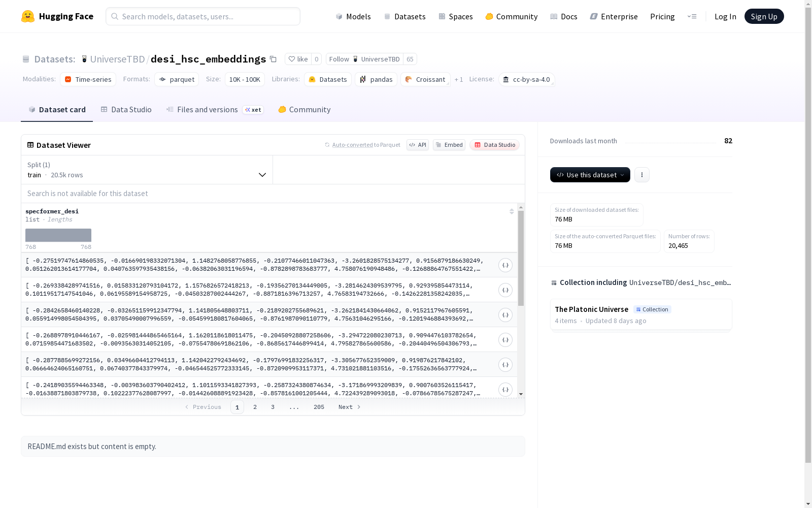Open the UniverseTBD owner link in title

coord(117,59)
